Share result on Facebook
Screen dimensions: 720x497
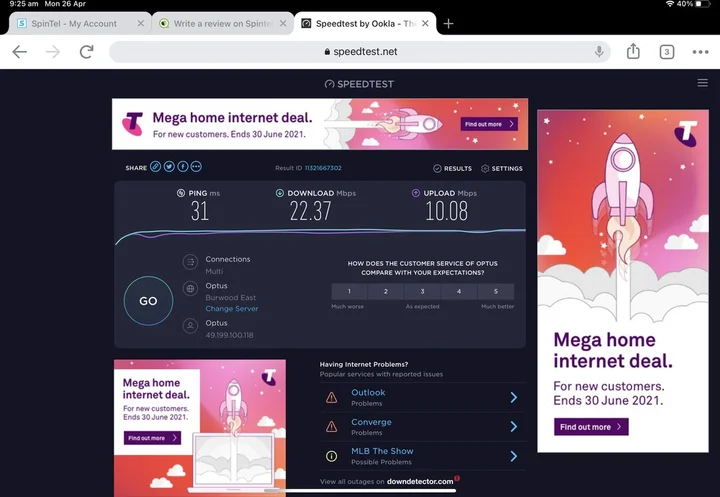tap(182, 167)
